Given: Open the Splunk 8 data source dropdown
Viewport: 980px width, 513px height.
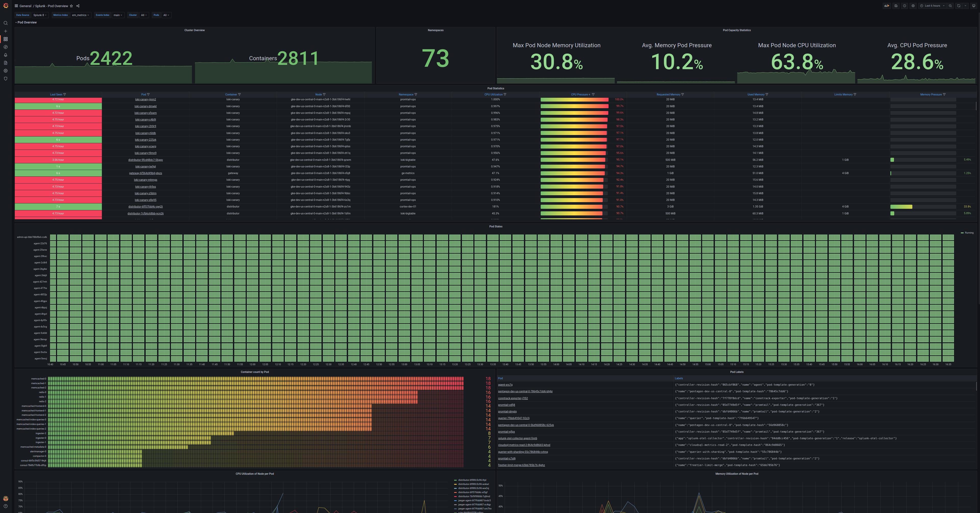Looking at the screenshot, I should tap(40, 15).
